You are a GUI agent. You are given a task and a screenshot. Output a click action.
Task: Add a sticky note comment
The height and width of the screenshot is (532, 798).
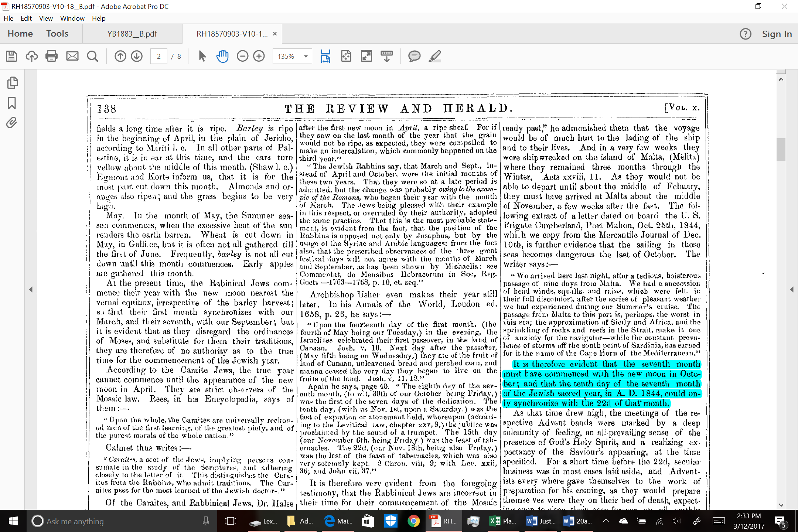[414, 56]
